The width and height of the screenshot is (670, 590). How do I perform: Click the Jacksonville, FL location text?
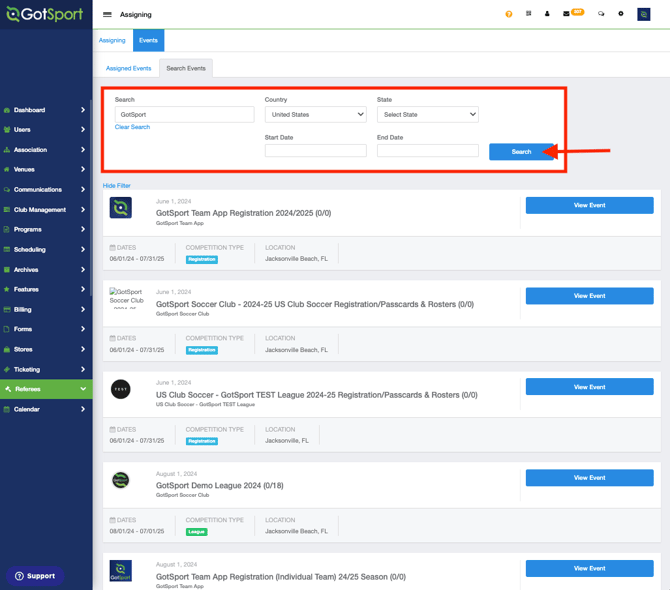click(x=287, y=440)
